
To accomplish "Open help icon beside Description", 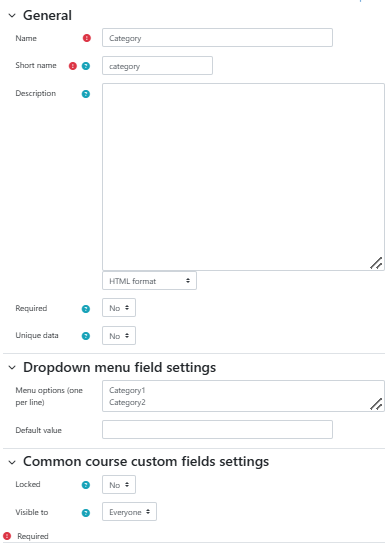I will click(86, 94).
